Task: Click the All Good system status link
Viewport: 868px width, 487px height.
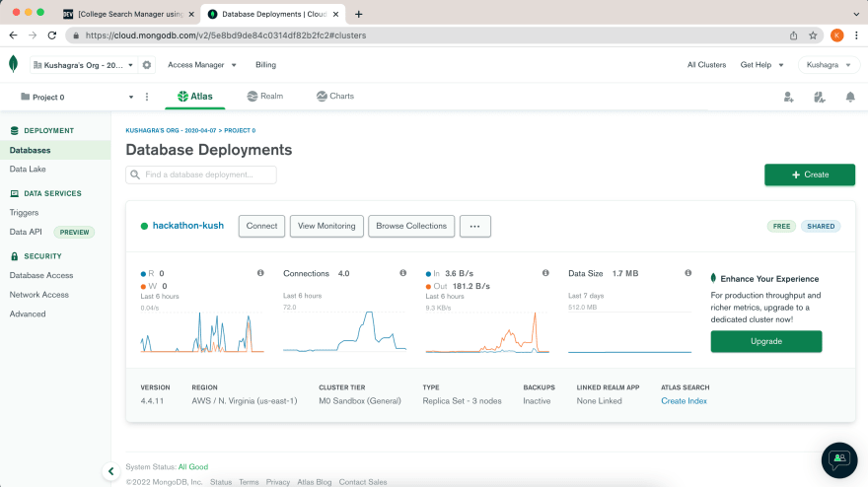Action: tap(193, 466)
